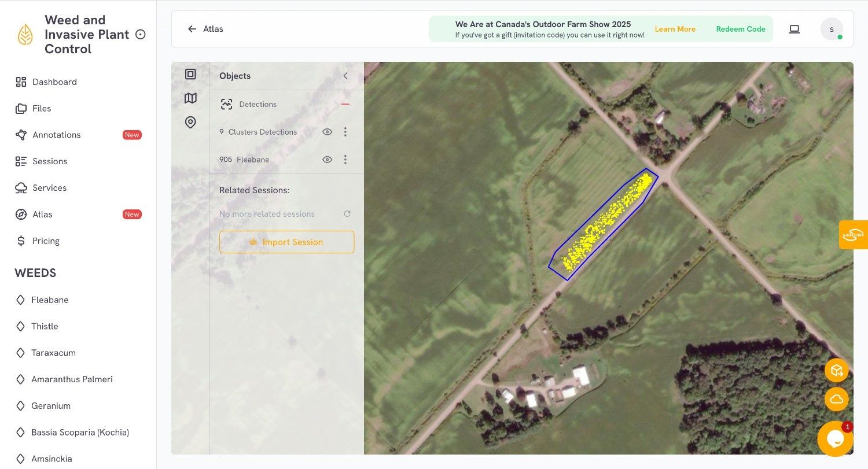Click the laptop device icon
The height and width of the screenshot is (469, 868).
(794, 29)
